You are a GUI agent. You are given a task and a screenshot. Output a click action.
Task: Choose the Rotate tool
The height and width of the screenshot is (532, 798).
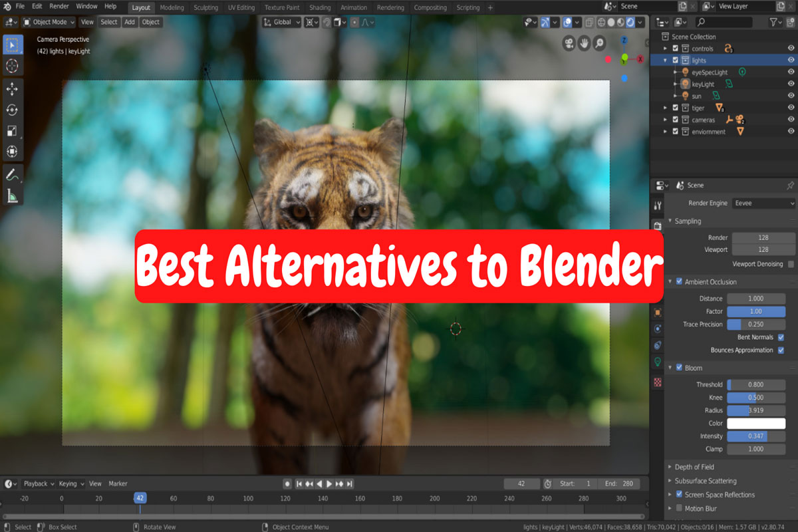tap(12, 110)
